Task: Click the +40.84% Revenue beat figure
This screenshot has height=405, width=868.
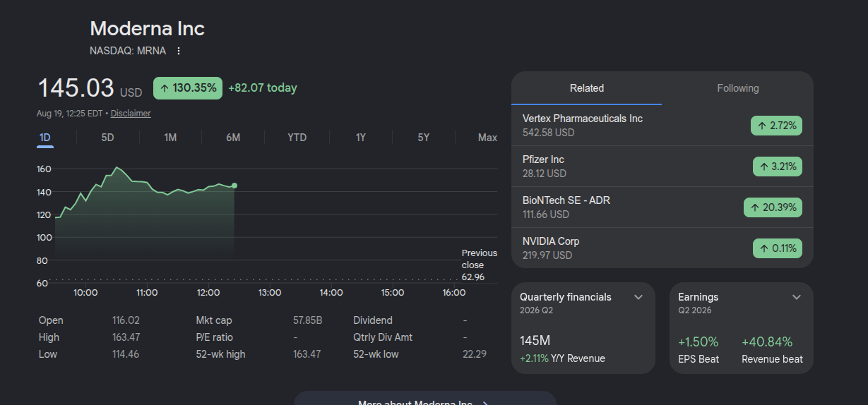Action: click(x=767, y=342)
